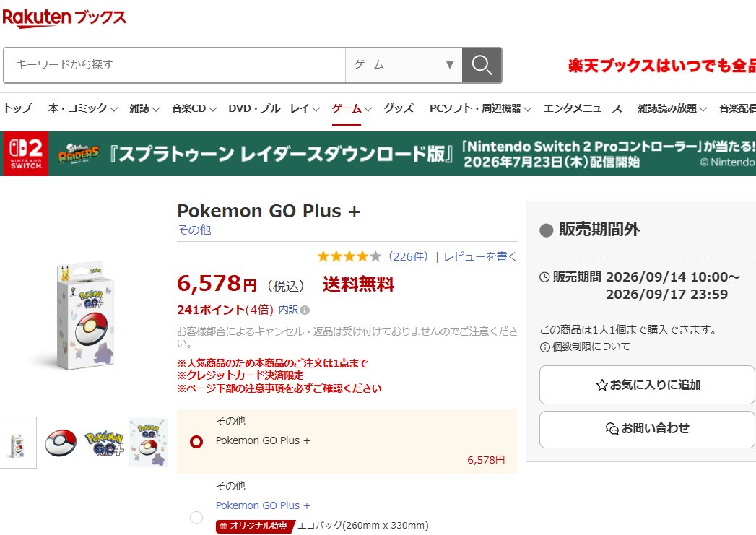Click the info icon beside 個数制限について
This screenshot has width=756, height=535.
click(x=545, y=347)
